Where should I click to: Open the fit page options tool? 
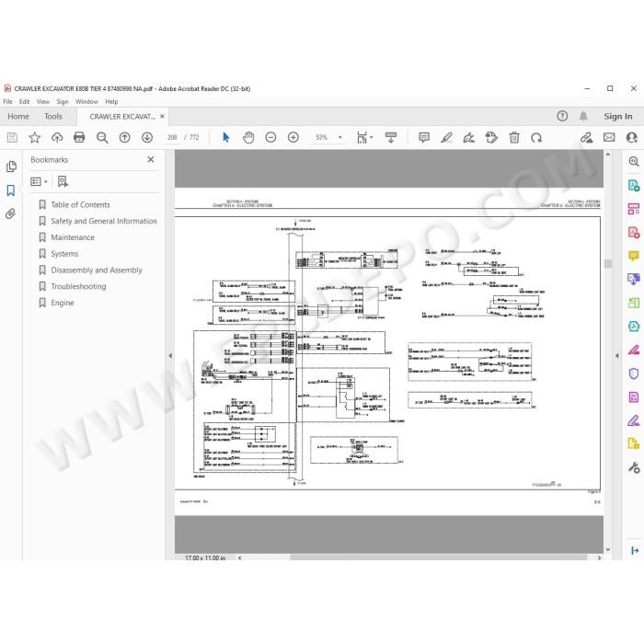364,137
